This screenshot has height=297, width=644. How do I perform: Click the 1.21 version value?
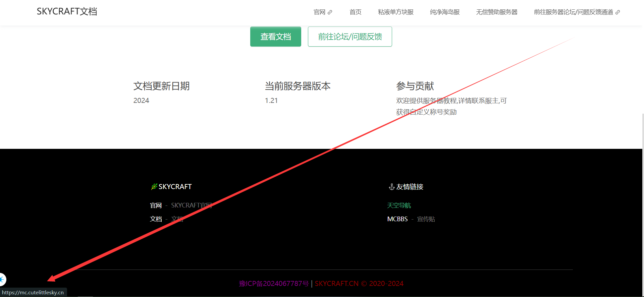pos(271,101)
